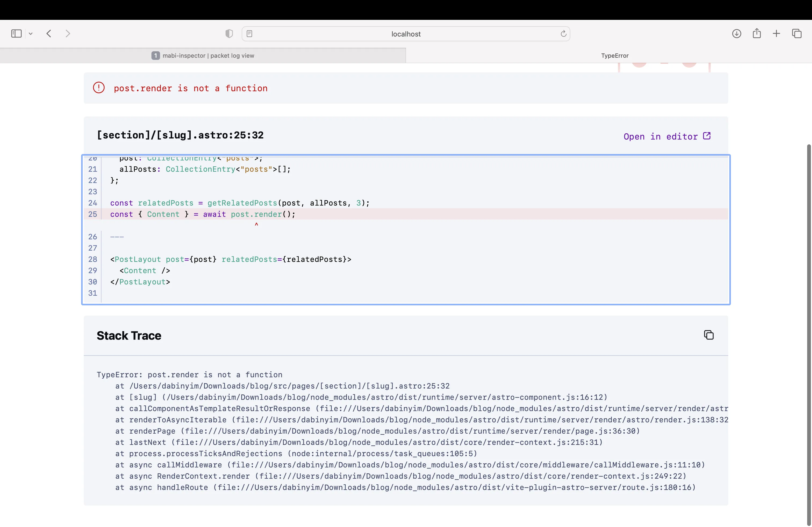Screen dimensions: 812x527
Task: Show the Downloads icon
Action: point(736,33)
